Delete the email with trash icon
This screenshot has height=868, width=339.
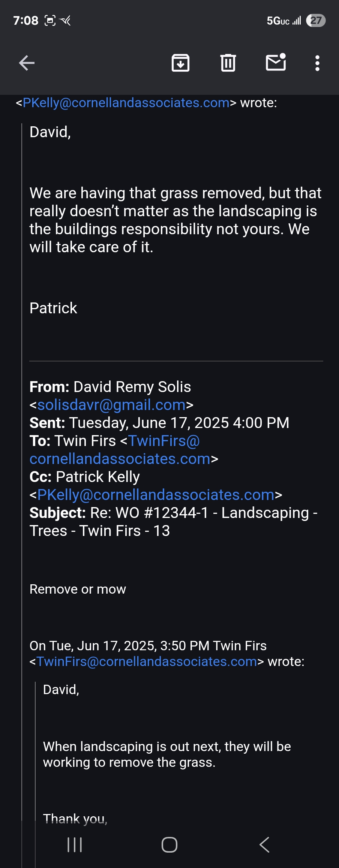[228, 63]
